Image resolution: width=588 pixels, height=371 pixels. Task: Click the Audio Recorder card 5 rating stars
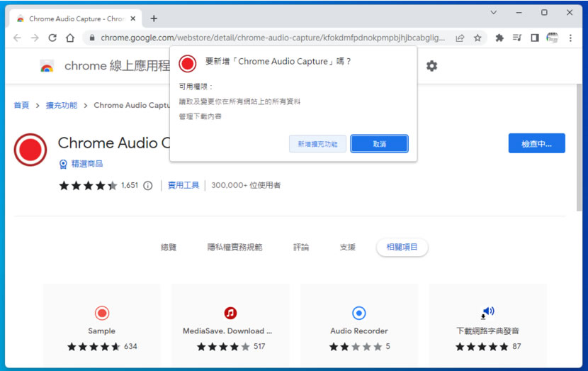click(x=356, y=347)
